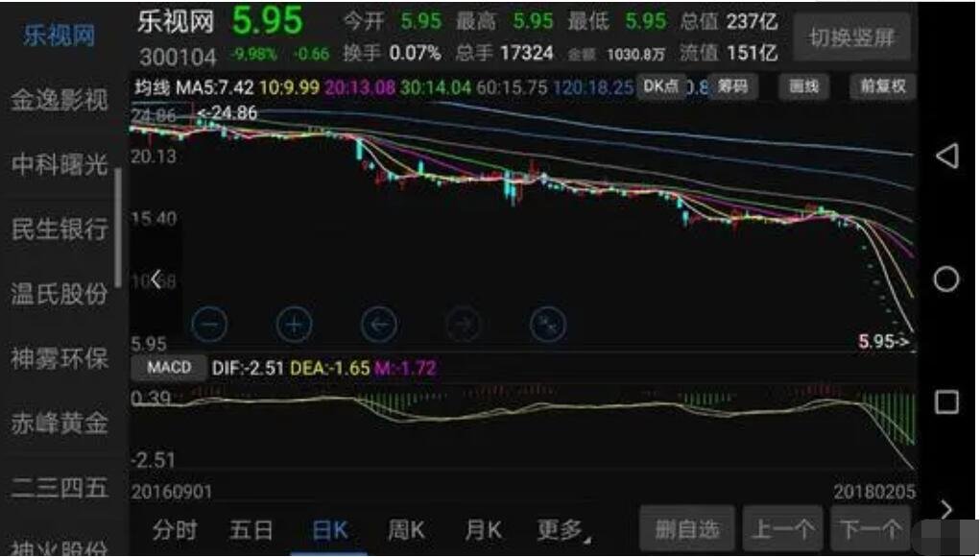980x557 pixels.
Task: Open the 画线 drawing tool
Action: pyautogui.click(x=804, y=87)
